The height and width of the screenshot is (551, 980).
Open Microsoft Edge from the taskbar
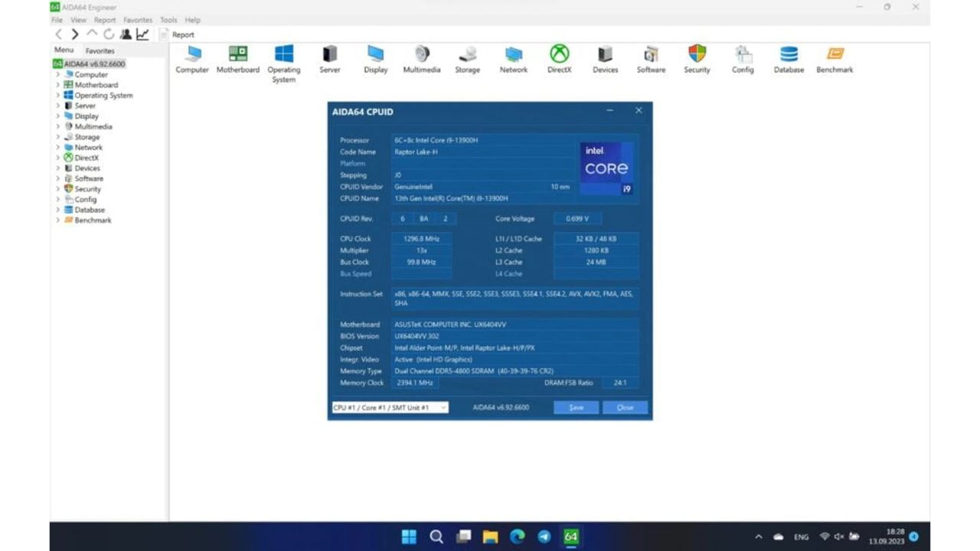tap(517, 536)
